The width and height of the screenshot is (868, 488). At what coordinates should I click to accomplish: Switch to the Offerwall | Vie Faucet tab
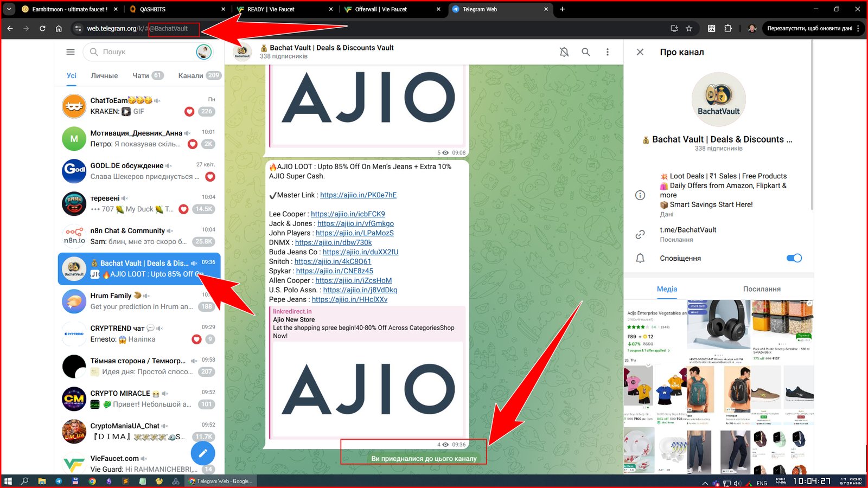[x=392, y=9]
